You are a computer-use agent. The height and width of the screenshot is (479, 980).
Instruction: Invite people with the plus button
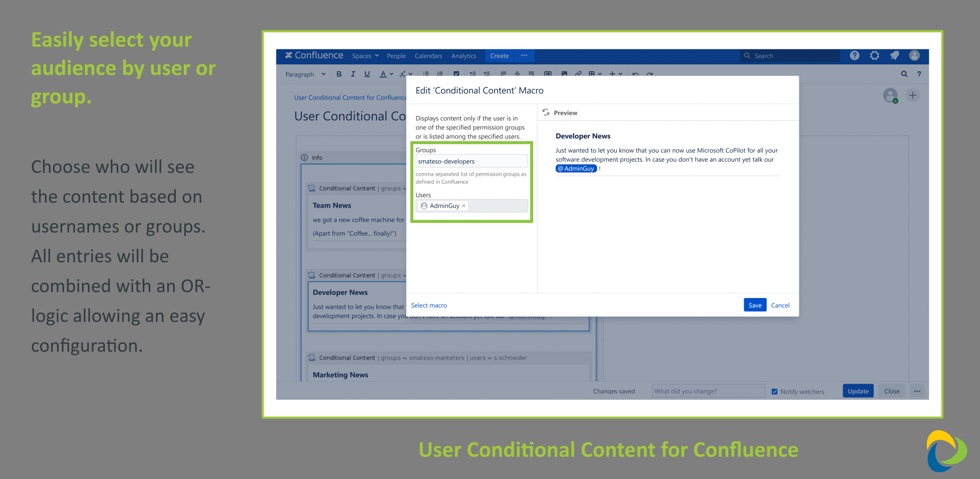pos(913,95)
